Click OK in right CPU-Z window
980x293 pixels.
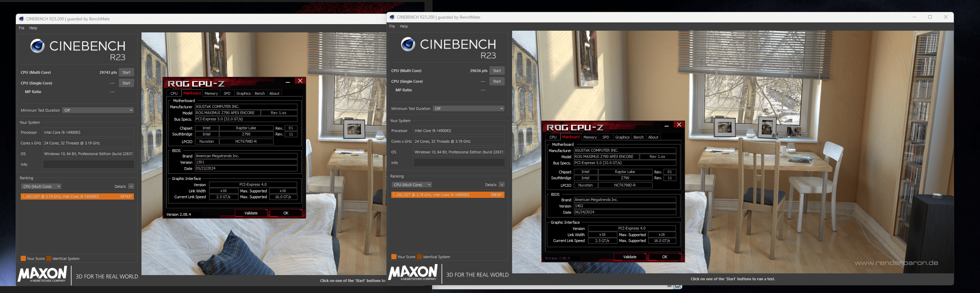[665, 257]
